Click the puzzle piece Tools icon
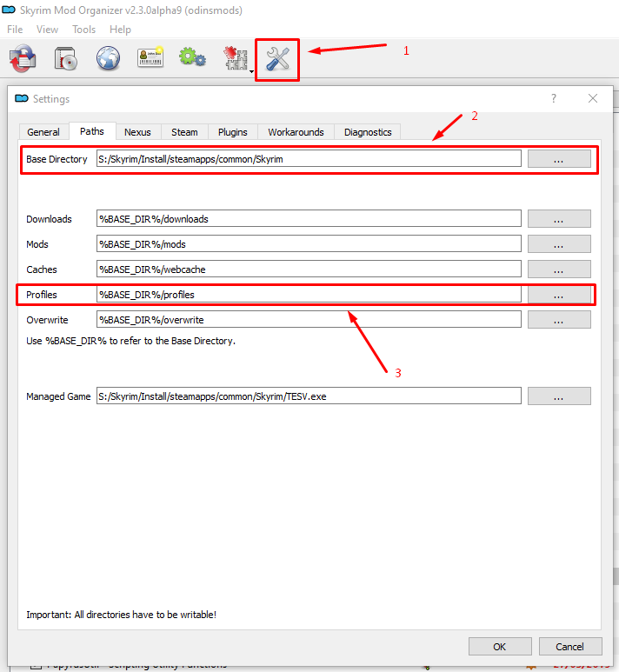The height and width of the screenshot is (672, 619). (x=236, y=58)
